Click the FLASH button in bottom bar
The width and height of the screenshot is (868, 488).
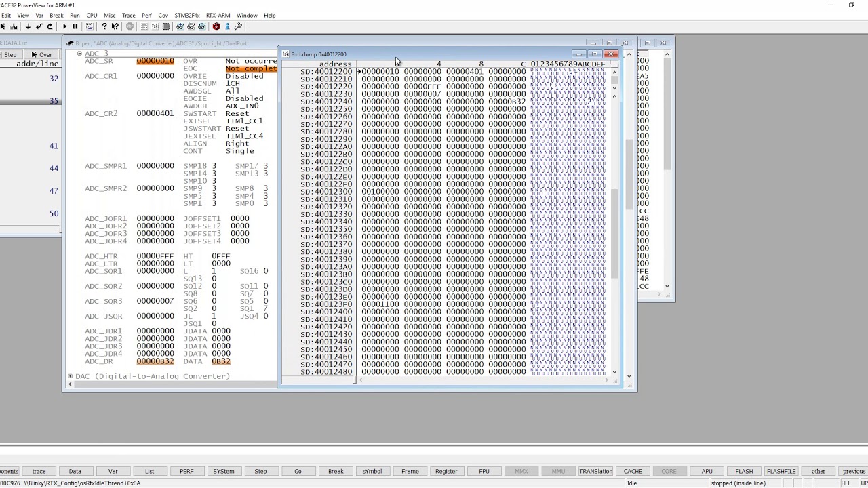(744, 472)
